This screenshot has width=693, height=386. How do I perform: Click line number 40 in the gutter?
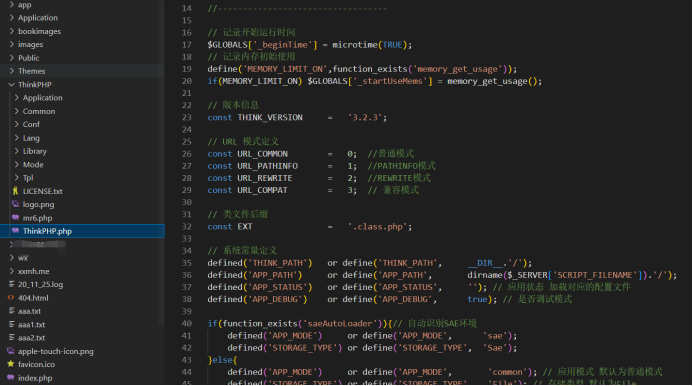187,323
